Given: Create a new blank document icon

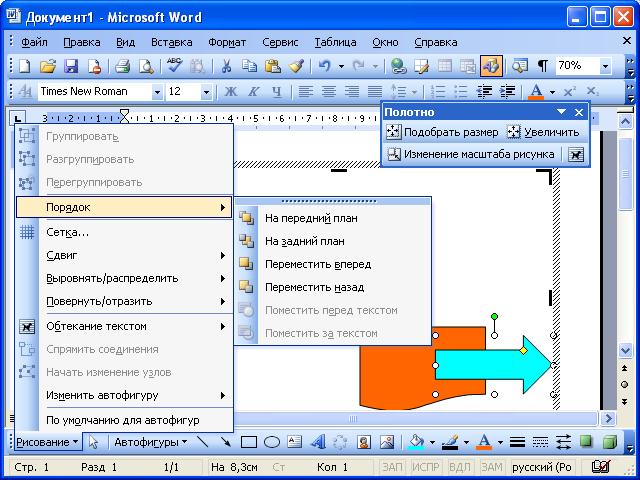Looking at the screenshot, I should click(25, 66).
